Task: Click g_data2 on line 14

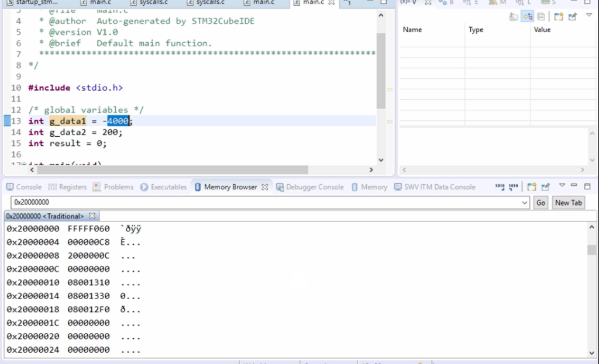Action: [x=68, y=132]
